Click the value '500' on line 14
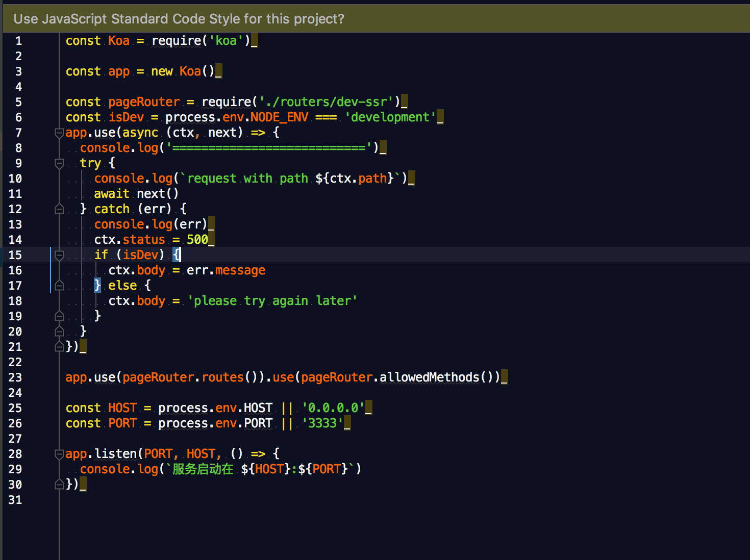Viewport: 750px width, 560px height. (x=197, y=240)
